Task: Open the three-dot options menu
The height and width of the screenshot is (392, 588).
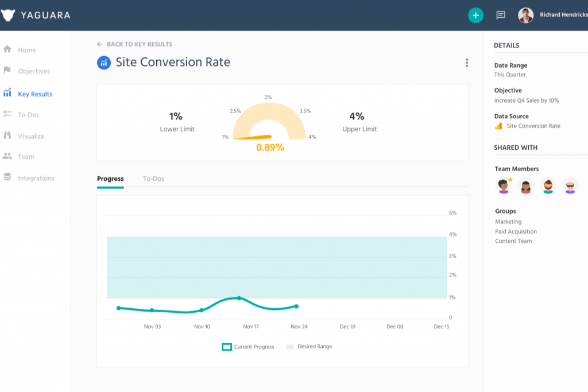Action: click(467, 63)
